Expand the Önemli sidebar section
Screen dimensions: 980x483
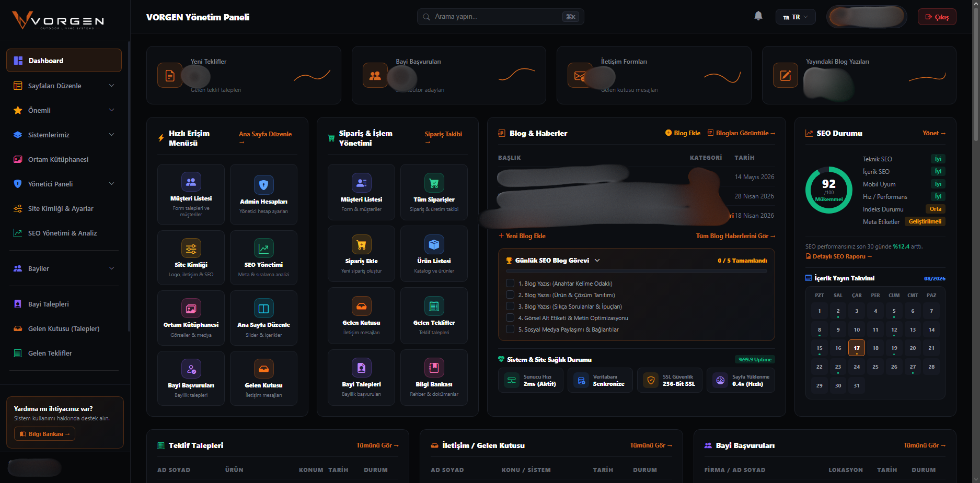click(x=64, y=110)
